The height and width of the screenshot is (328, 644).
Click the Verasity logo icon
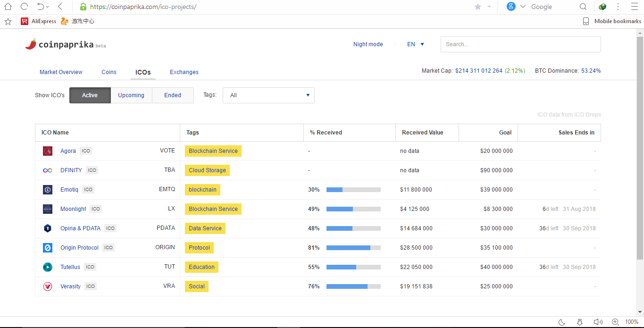(48, 286)
